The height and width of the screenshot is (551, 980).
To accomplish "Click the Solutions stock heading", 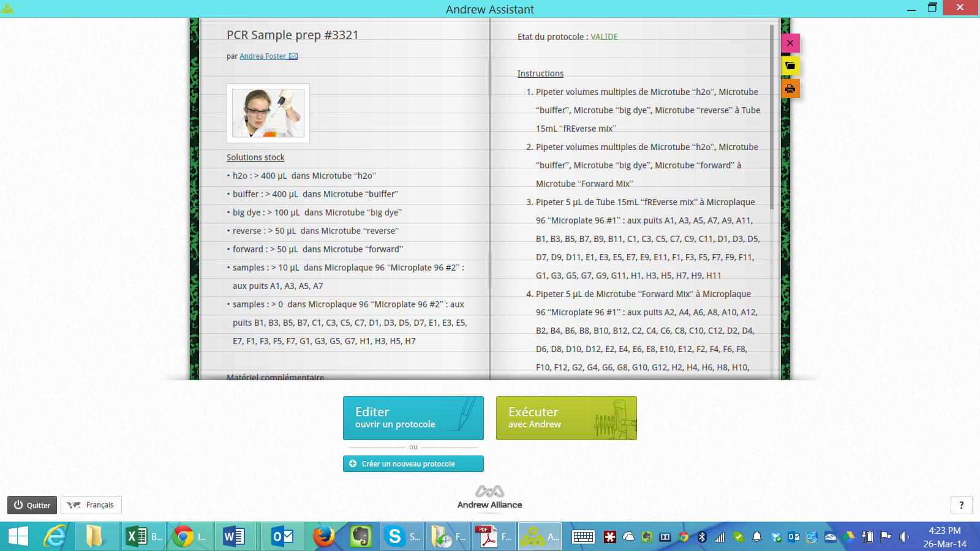I will click(255, 157).
